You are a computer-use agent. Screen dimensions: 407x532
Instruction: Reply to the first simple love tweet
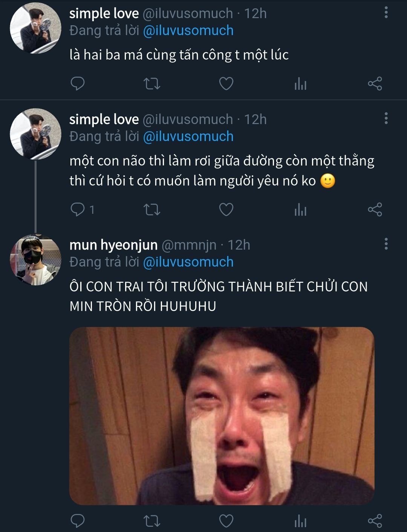pyautogui.click(x=78, y=84)
